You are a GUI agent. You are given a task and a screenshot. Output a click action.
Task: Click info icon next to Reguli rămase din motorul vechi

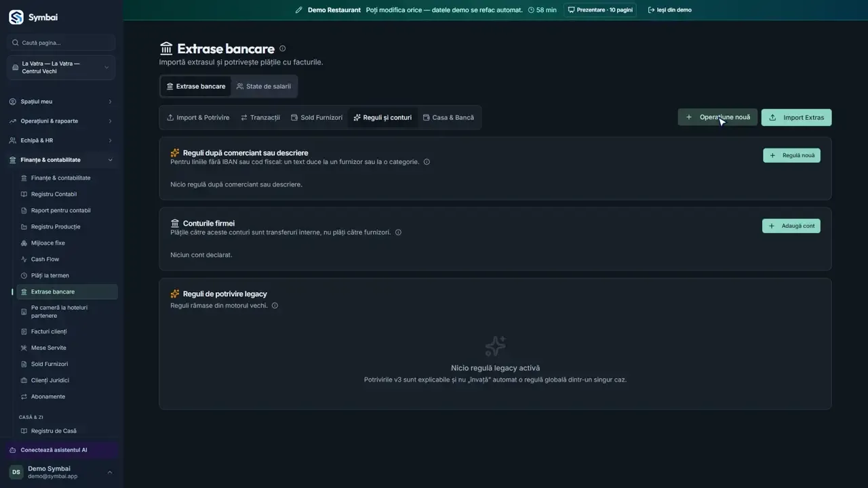(x=275, y=306)
